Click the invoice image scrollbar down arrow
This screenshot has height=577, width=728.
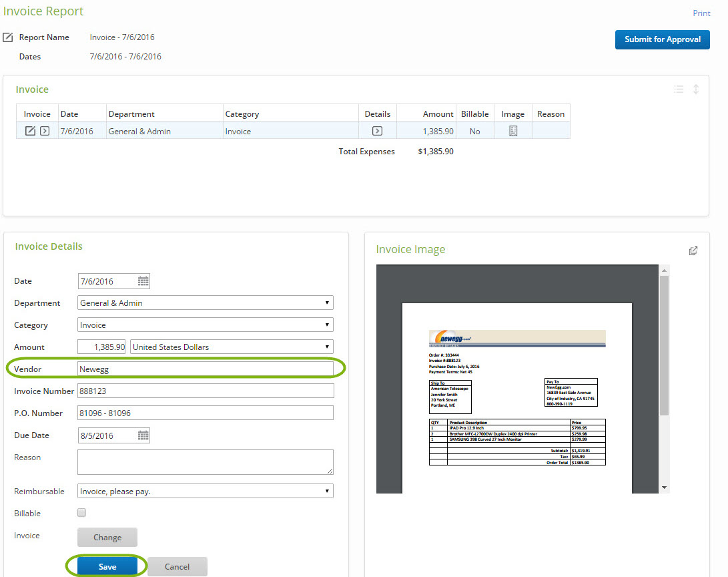665,488
